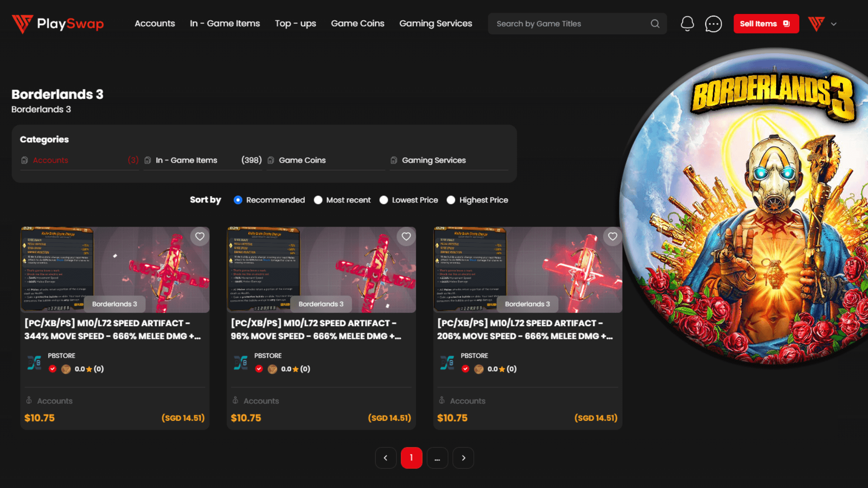Click the search magnifier icon
This screenshot has height=488, width=868.
[655, 23]
